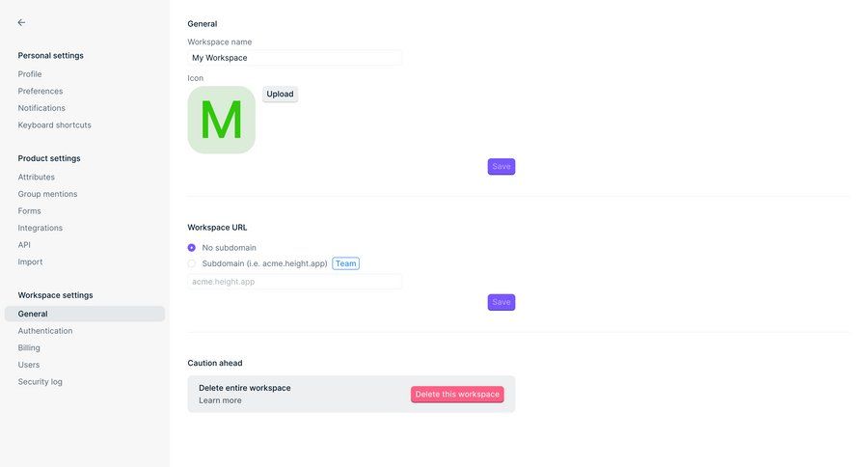Image resolution: width=868 pixels, height=467 pixels.
Task: Click the Learn more link
Action: [220, 400]
